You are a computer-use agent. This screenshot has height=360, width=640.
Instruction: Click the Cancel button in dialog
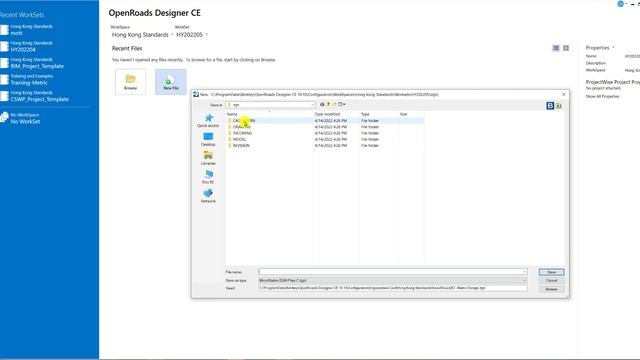pos(551,280)
